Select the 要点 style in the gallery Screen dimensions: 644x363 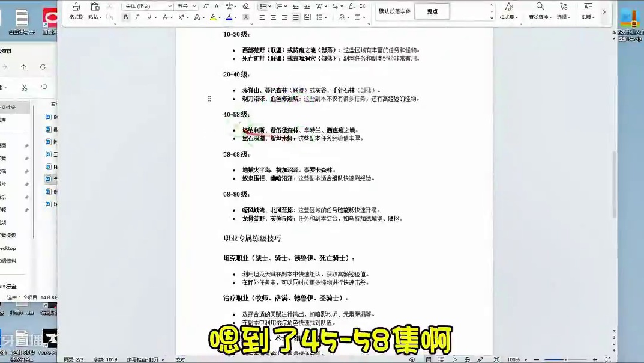(432, 11)
